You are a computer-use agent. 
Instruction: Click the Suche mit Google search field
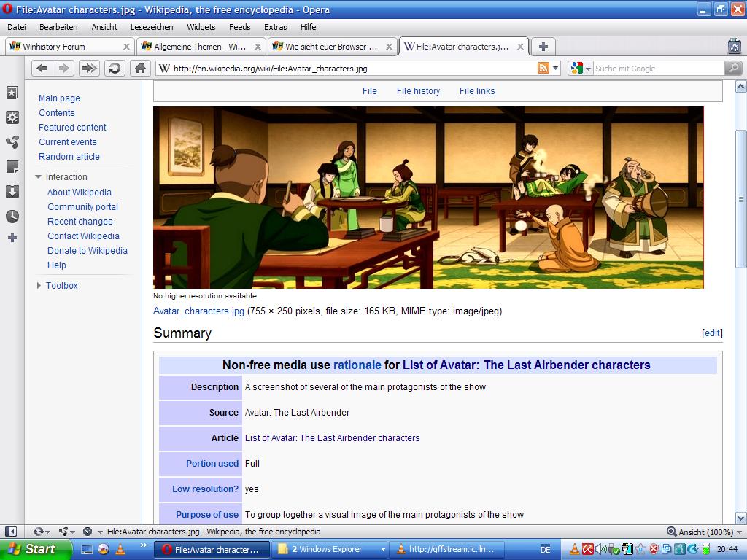coord(657,68)
